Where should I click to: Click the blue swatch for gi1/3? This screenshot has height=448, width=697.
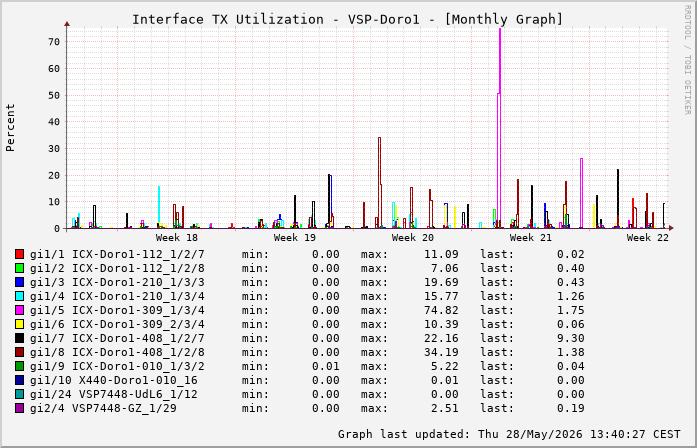click(x=20, y=282)
